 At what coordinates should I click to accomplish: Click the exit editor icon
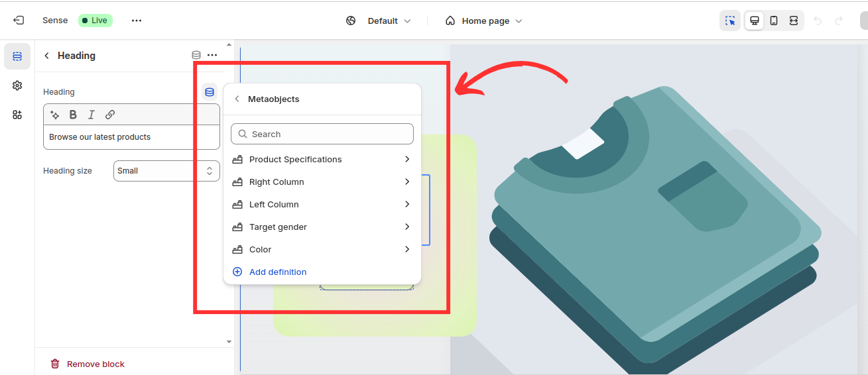click(19, 21)
